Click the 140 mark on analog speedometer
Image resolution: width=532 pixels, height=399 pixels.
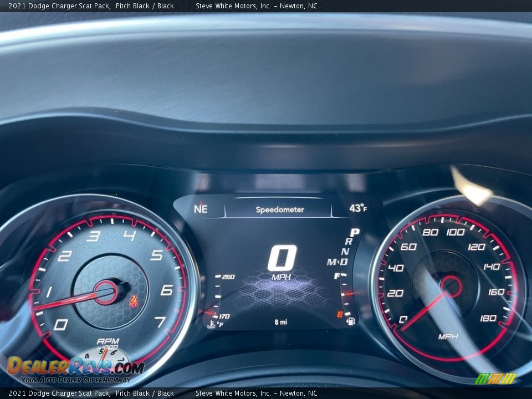(492, 267)
